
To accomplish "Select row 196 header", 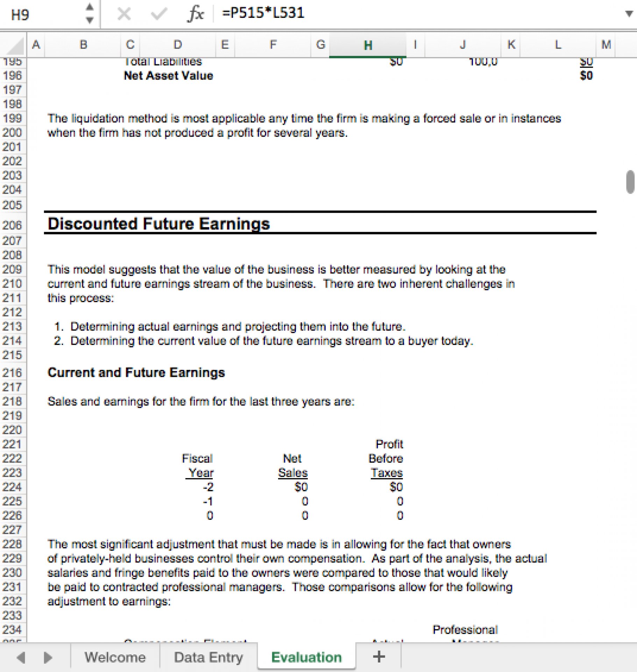I will pyautogui.click(x=13, y=76).
